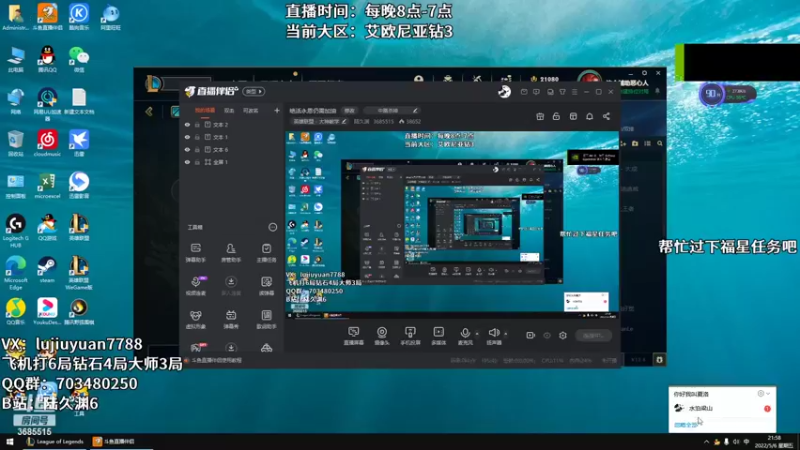The width and height of the screenshot is (800, 450).
Task: Open the message bubble icon in title bar
Action: (x=536, y=92)
